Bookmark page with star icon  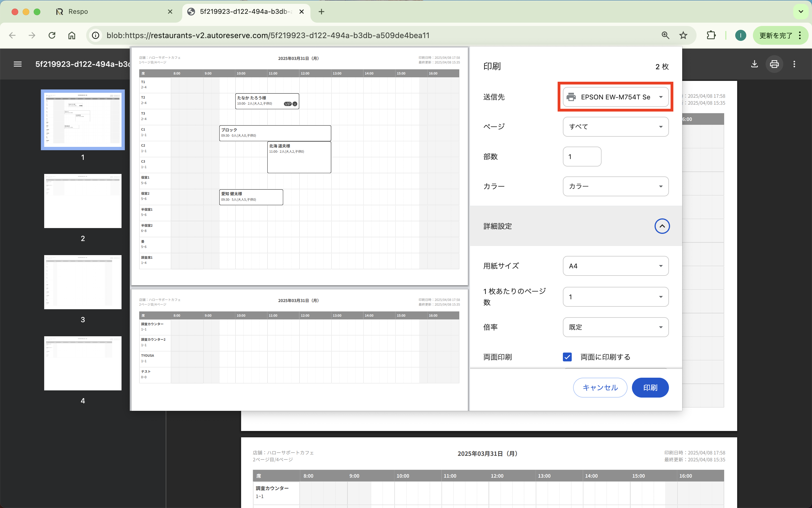tap(683, 35)
